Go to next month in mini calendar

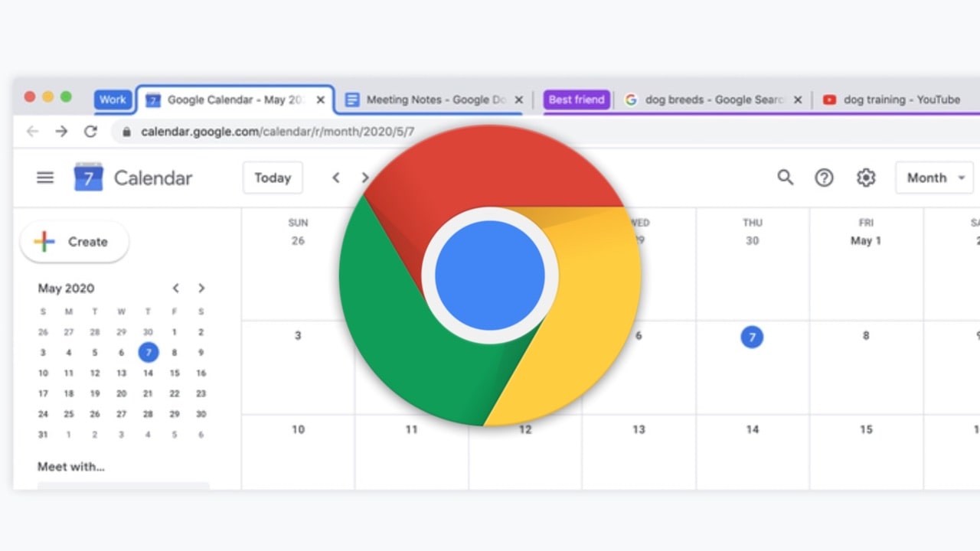(x=201, y=289)
